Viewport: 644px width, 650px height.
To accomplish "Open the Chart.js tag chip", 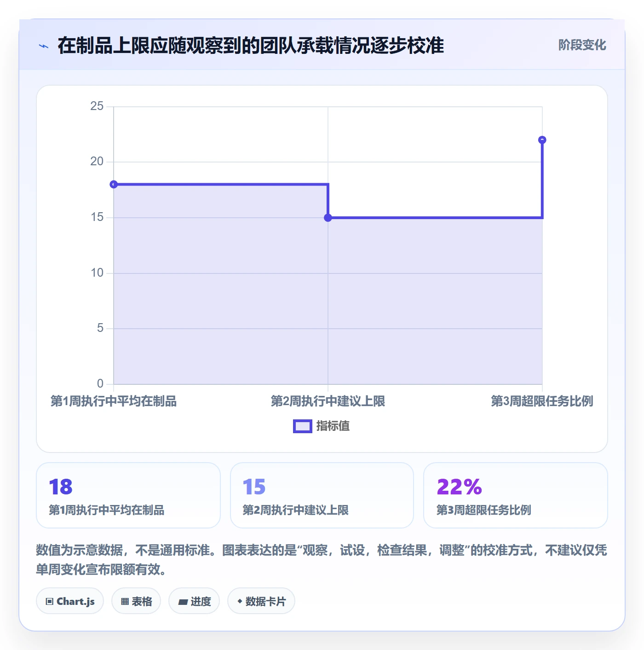I will pyautogui.click(x=70, y=601).
